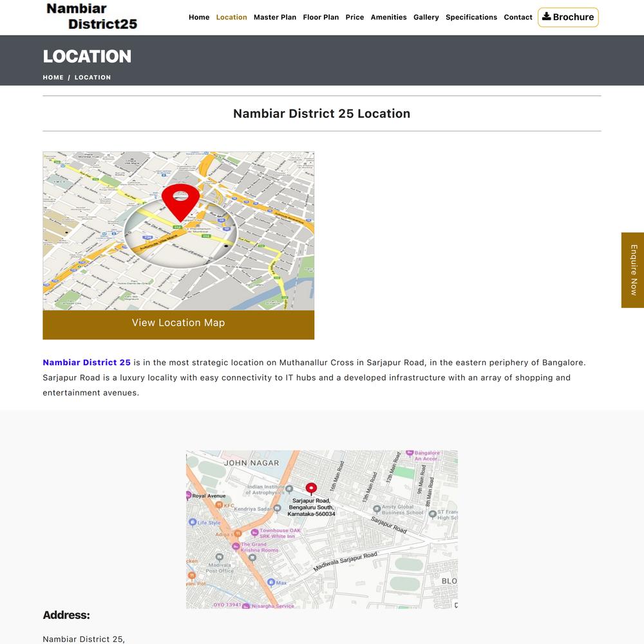Go to the Contact page

(518, 17)
